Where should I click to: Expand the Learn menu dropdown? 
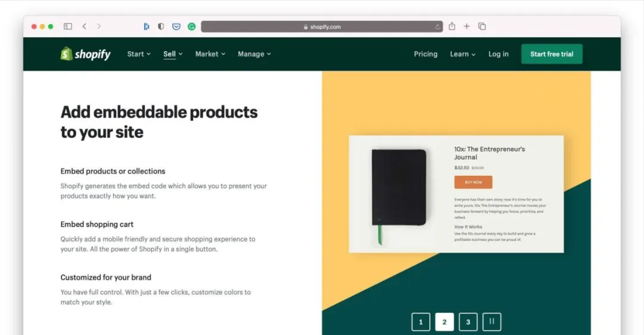pos(463,54)
